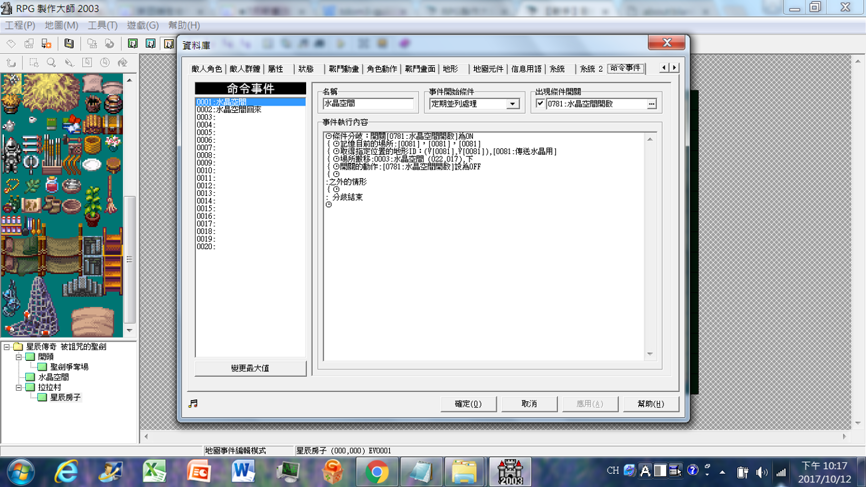Viewport: 866px width, 487px height.
Task: Select the orange event layer edit icon
Action: [168, 44]
